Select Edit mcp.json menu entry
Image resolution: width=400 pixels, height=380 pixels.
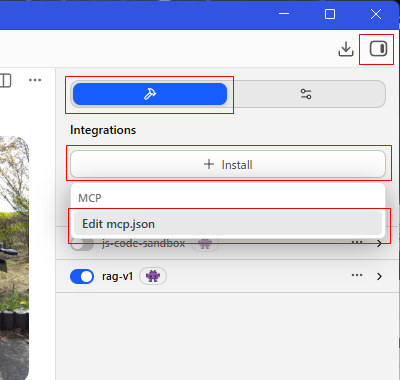(x=228, y=224)
